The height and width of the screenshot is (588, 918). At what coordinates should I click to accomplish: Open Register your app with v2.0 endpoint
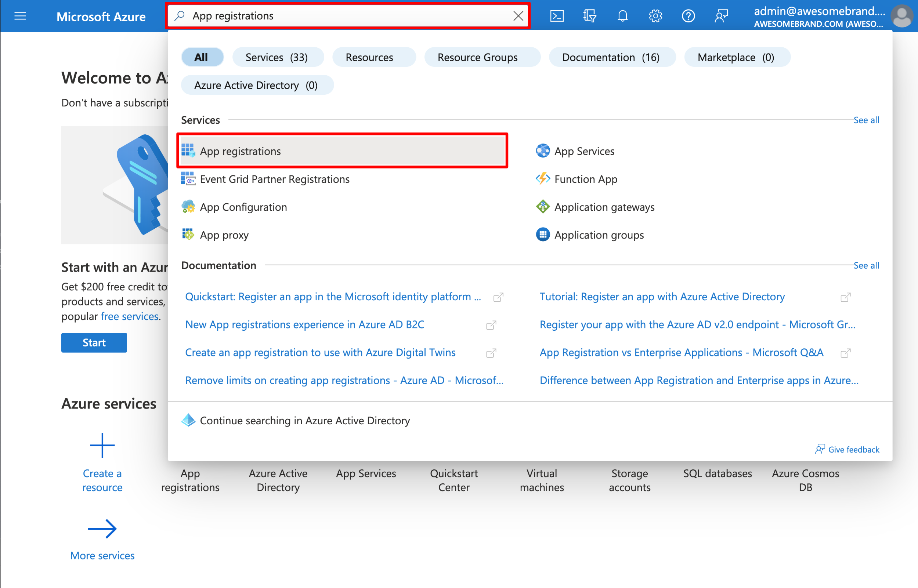coord(697,324)
